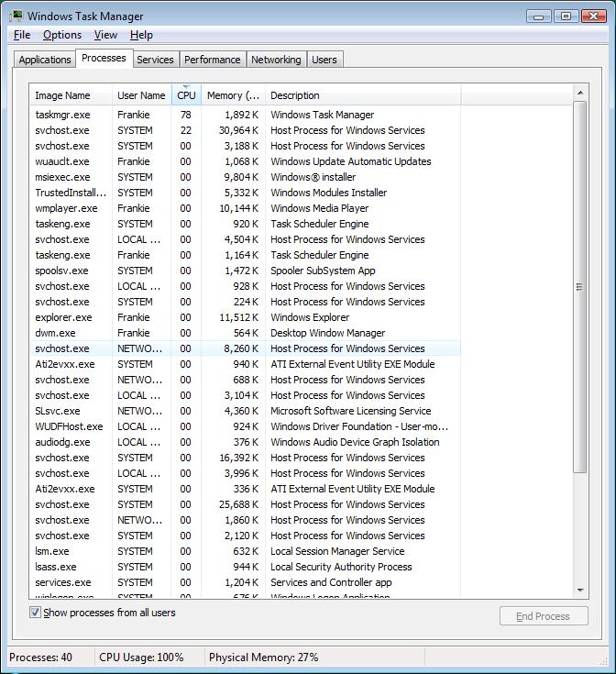This screenshot has height=674, width=616.
Task: Select the lsass.exe process
Action: (x=245, y=567)
